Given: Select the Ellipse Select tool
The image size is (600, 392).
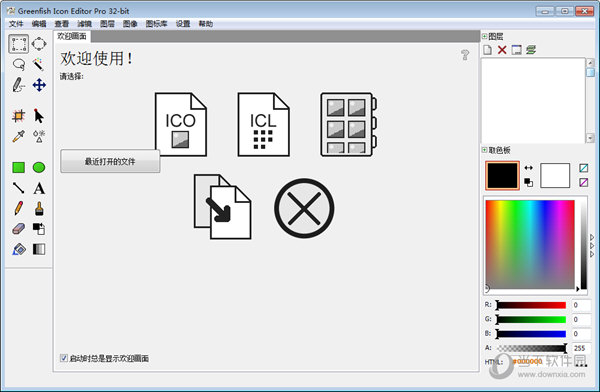Looking at the screenshot, I should [x=39, y=44].
